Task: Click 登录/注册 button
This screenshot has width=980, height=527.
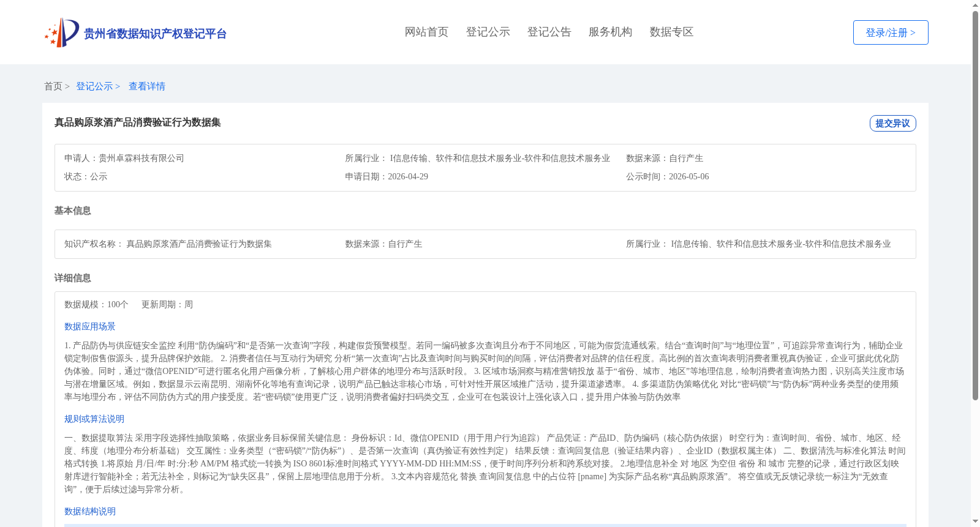Action: click(891, 32)
